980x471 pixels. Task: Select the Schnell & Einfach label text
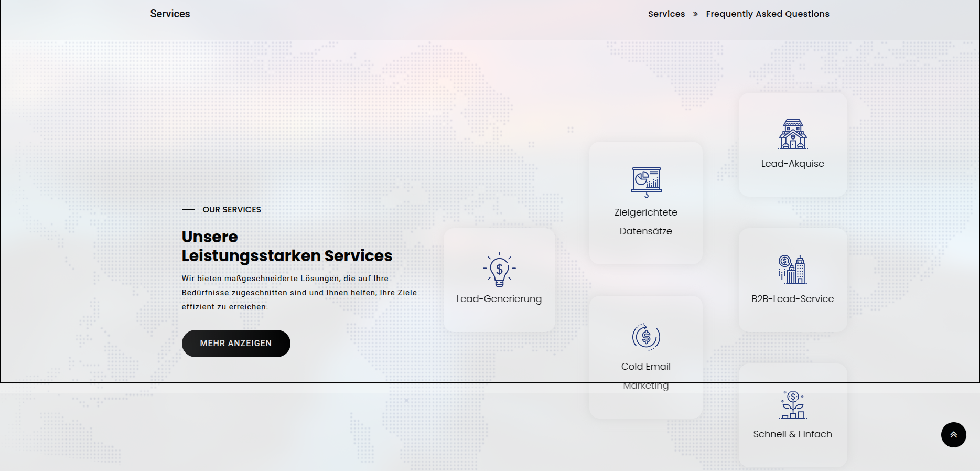[792, 434]
